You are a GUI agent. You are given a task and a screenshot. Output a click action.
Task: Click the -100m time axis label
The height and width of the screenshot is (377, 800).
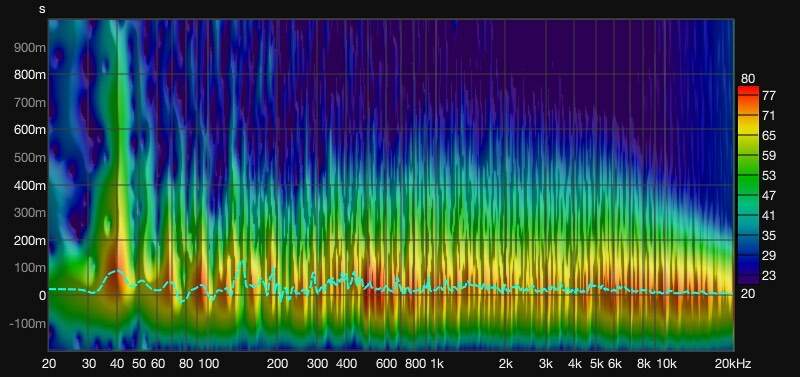coord(29,323)
